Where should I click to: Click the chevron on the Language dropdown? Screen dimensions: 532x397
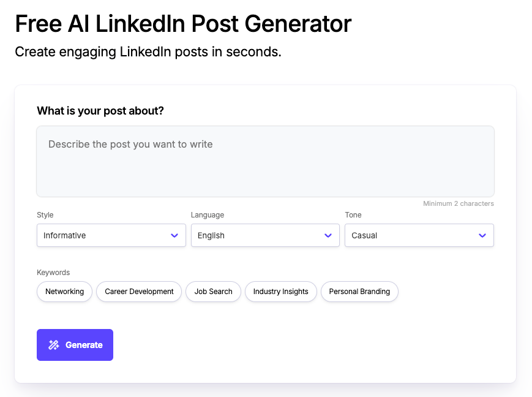[329, 235]
